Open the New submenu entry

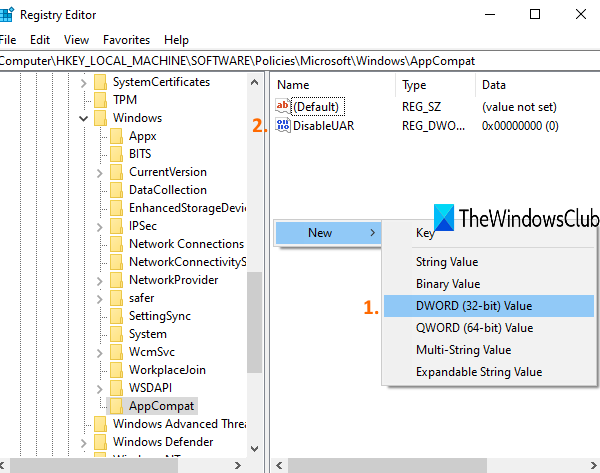(x=328, y=233)
